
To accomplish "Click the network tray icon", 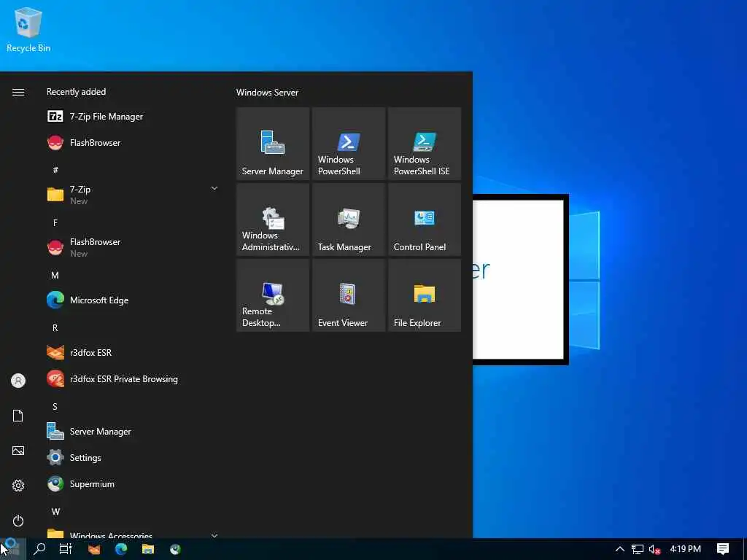I will pyautogui.click(x=638, y=549).
